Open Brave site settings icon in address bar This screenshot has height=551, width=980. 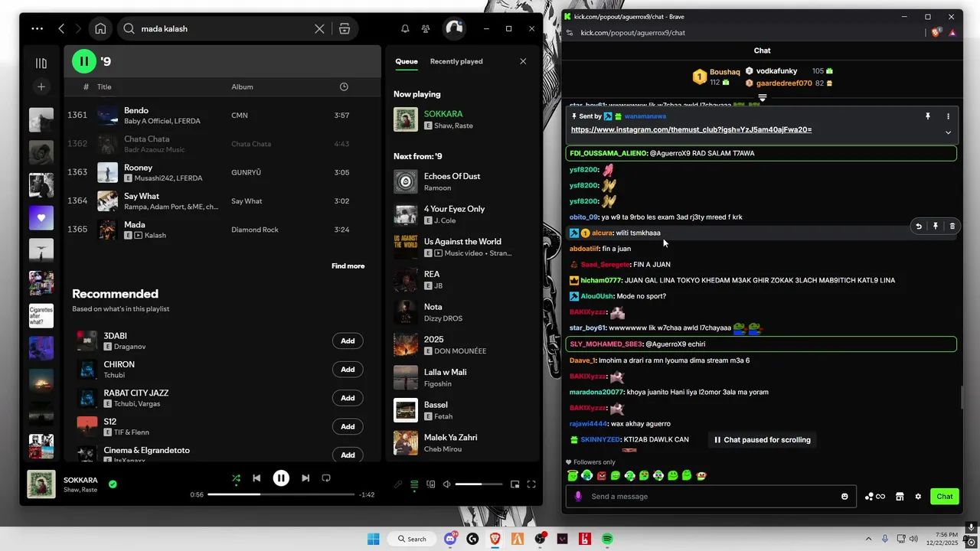[x=569, y=33]
